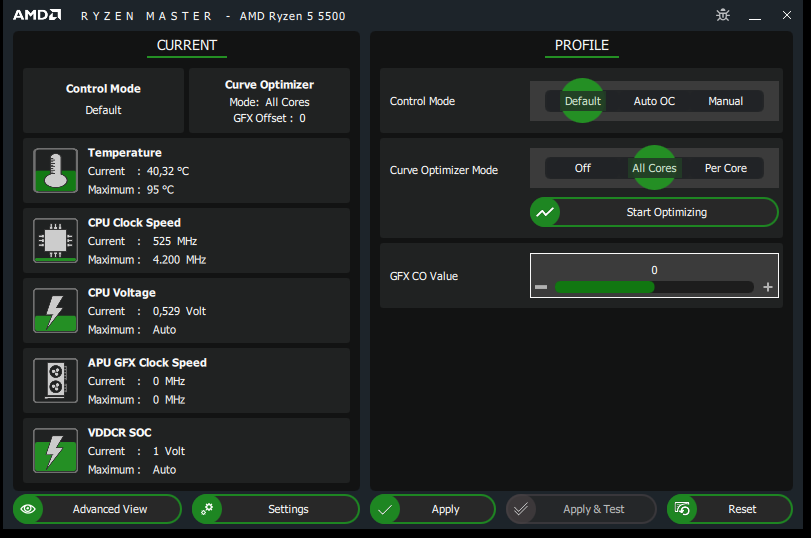Click the AMD logo in title bar

(x=37, y=15)
